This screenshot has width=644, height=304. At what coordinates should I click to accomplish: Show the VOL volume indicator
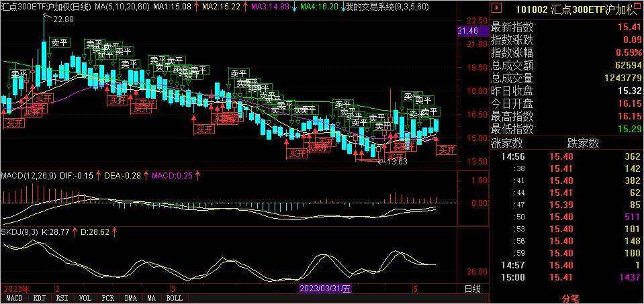tap(85, 297)
